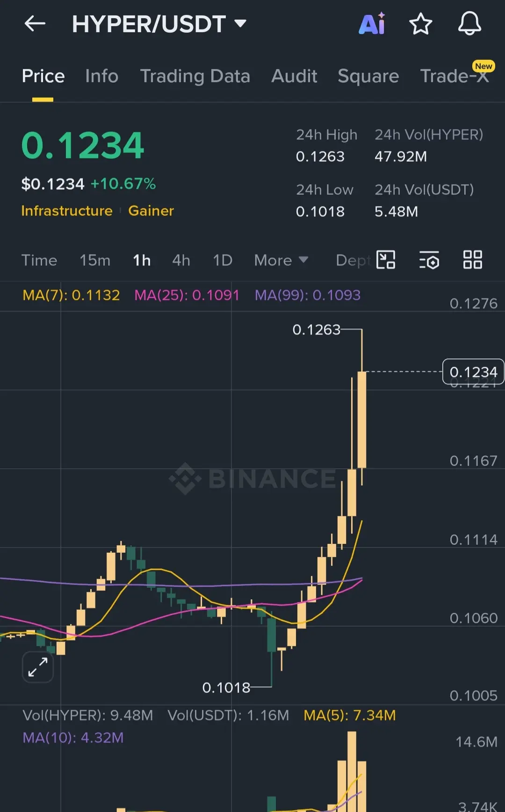The width and height of the screenshot is (505, 812).
Task: Tap the 24h Vol(HYPER) 47.92M value
Action: pyautogui.click(x=401, y=157)
